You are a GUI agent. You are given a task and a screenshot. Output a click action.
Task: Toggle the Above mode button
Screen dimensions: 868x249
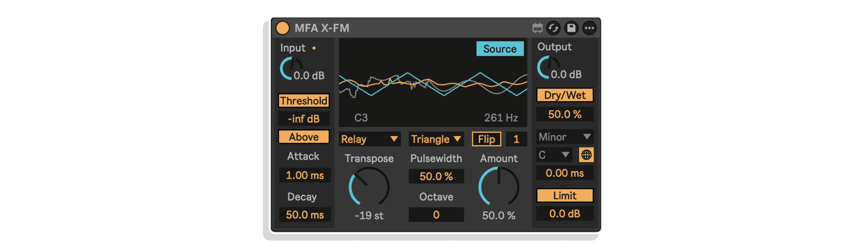[303, 137]
